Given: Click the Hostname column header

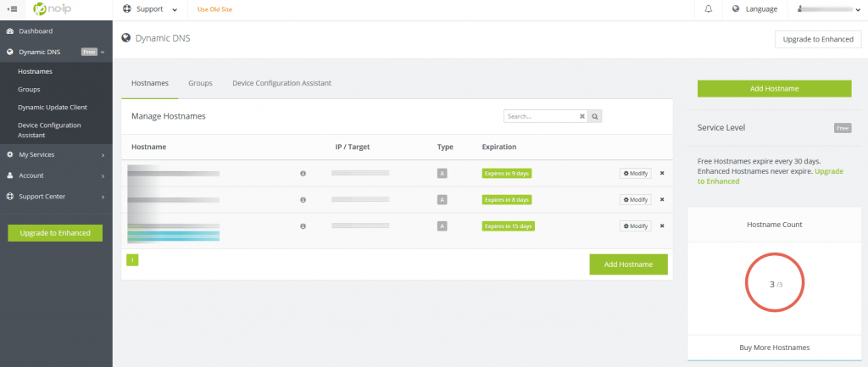Looking at the screenshot, I should pyautogui.click(x=149, y=147).
